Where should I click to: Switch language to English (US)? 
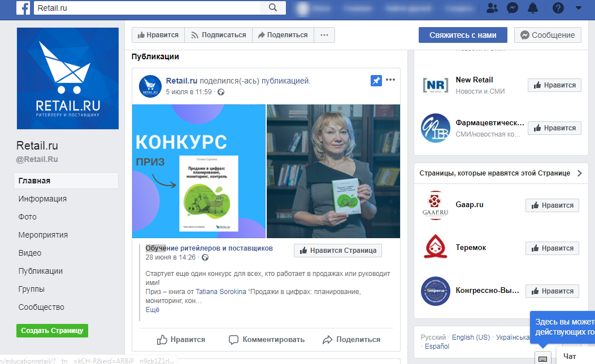coord(471,337)
